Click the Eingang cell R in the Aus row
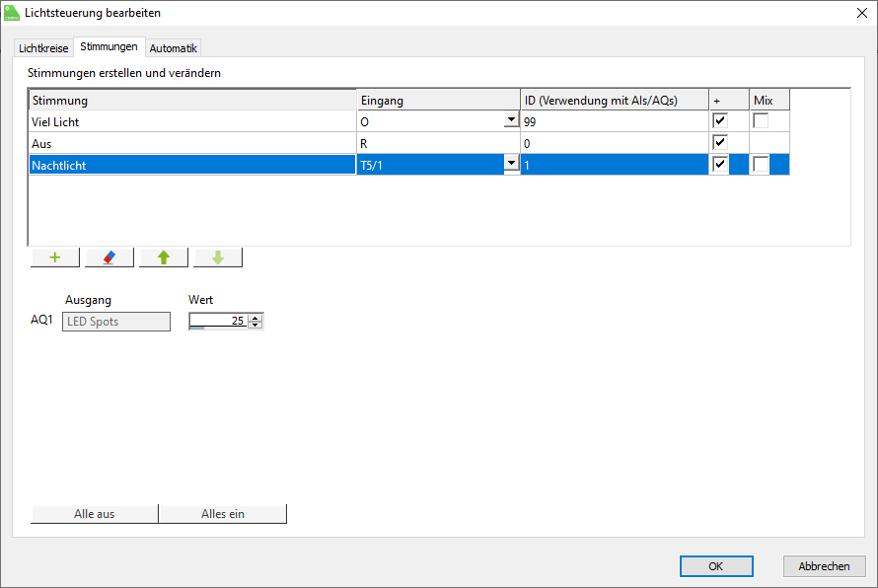This screenshot has height=588, width=878. 438,143
